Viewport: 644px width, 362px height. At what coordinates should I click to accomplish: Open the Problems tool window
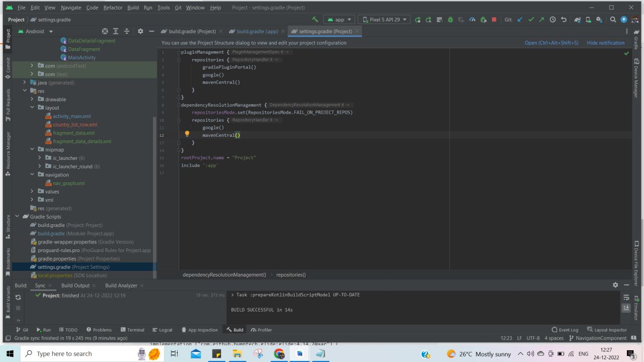(99, 330)
